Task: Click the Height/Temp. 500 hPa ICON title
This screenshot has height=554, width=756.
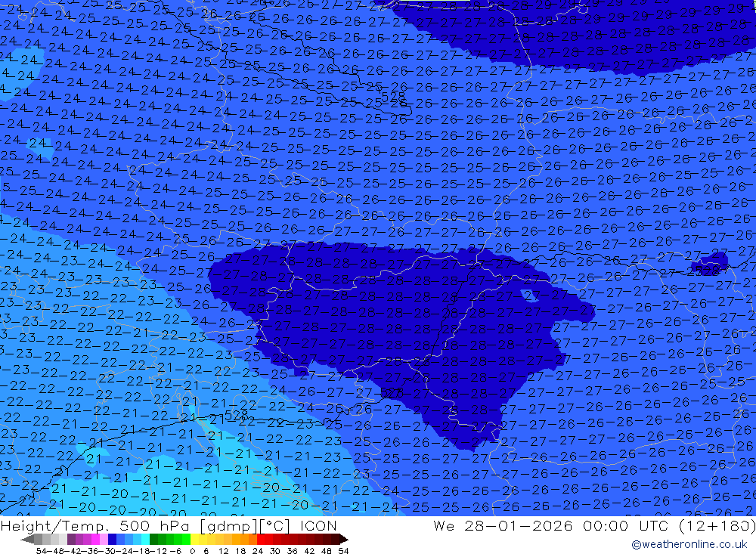Action: pyautogui.click(x=169, y=525)
